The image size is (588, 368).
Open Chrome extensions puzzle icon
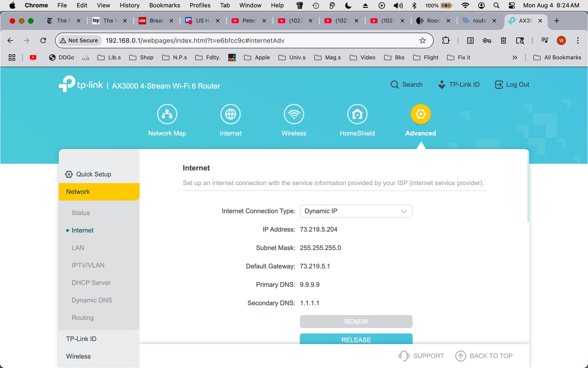coord(446,40)
